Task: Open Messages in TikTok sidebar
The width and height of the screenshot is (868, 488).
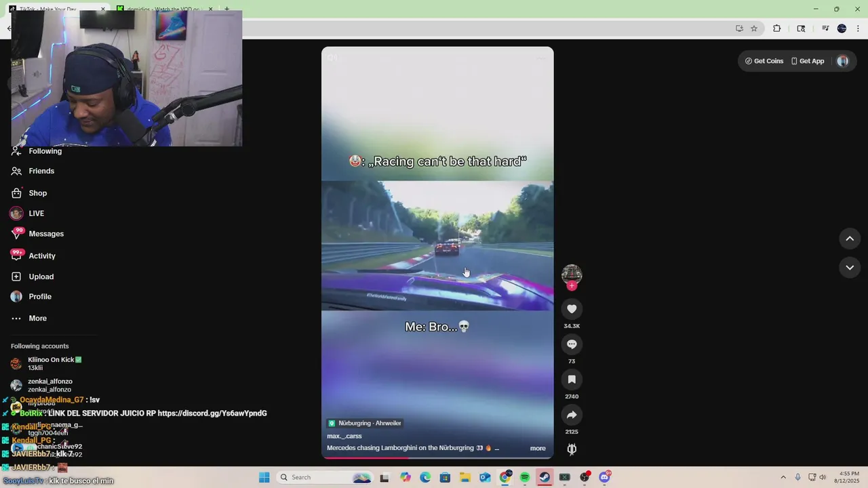Action: [45, 234]
